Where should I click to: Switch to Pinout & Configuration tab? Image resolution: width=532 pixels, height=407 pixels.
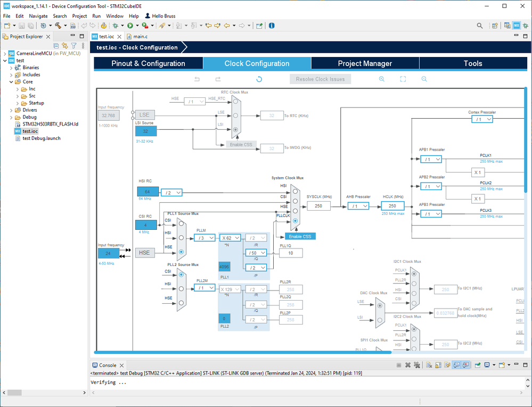[148, 63]
